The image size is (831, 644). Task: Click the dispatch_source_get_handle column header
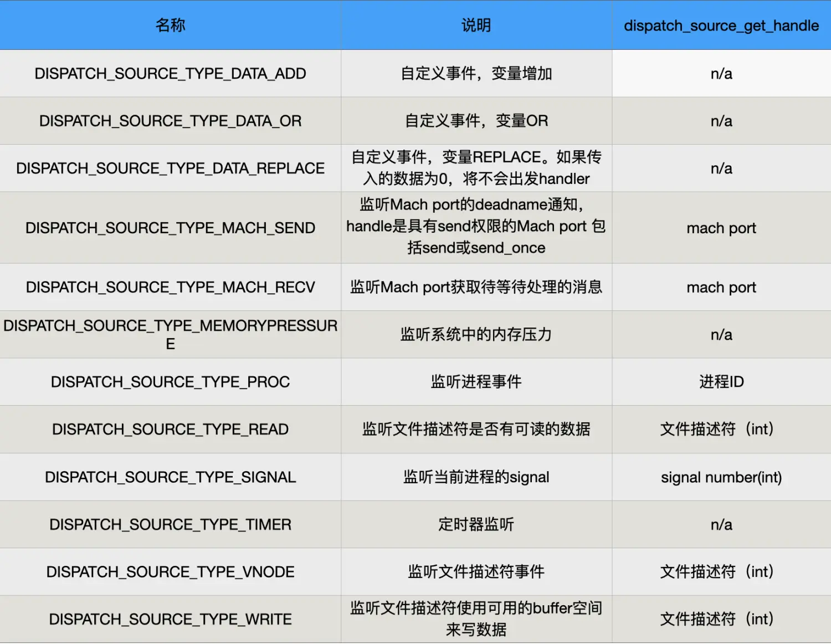721,25
